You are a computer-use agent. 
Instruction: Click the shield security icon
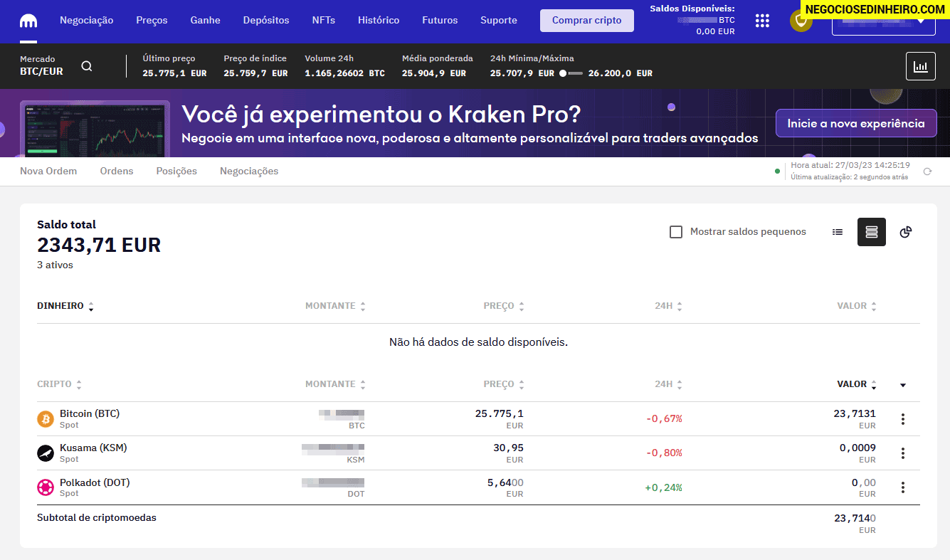coord(801,21)
